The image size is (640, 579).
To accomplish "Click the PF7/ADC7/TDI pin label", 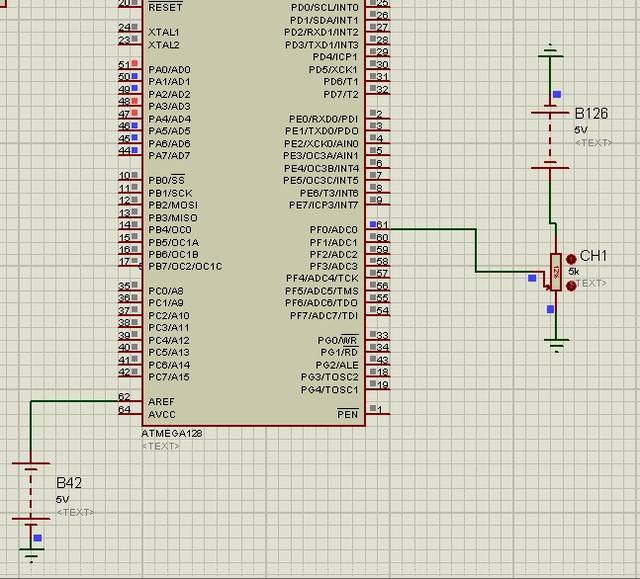I will pyautogui.click(x=324, y=315).
